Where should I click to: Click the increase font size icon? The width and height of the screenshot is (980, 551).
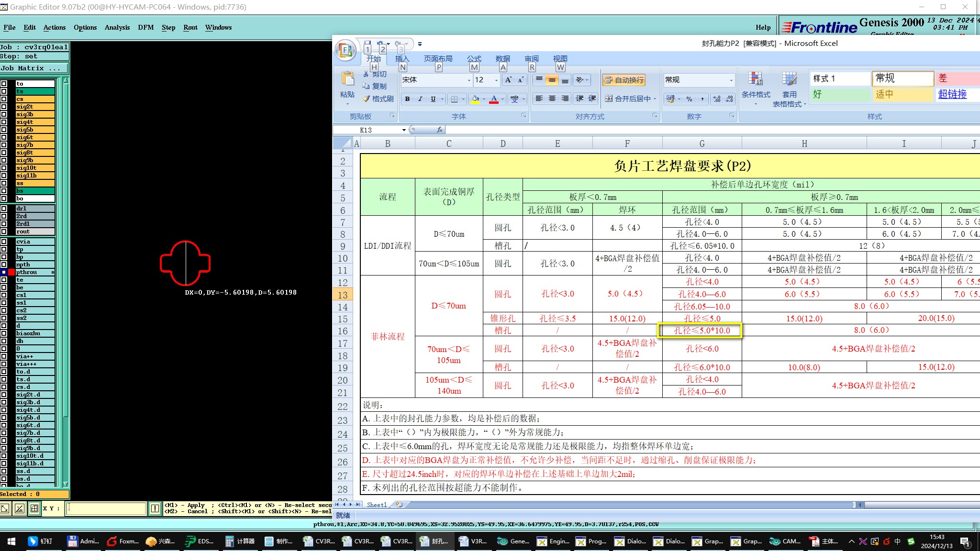click(x=508, y=80)
